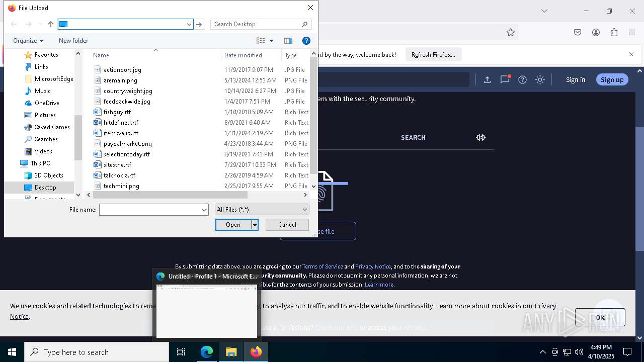644x362 pixels.
Task: Click New folder in dialog toolbar
Action: [73, 41]
